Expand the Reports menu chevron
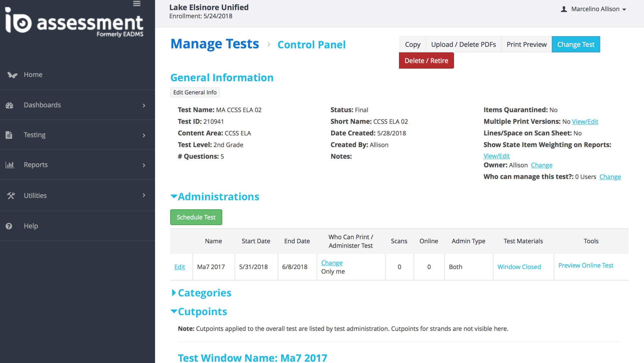Image resolution: width=644 pixels, height=363 pixels. click(x=144, y=165)
